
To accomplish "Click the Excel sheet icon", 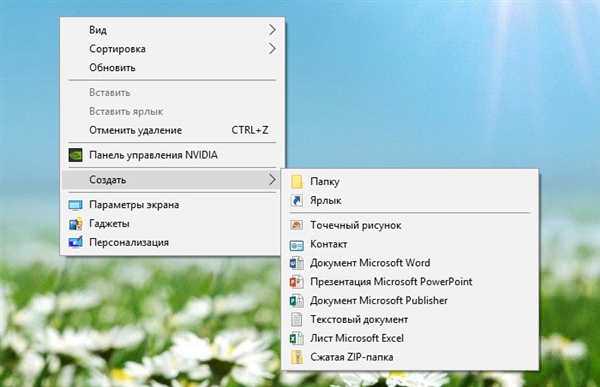I will click(x=297, y=338).
